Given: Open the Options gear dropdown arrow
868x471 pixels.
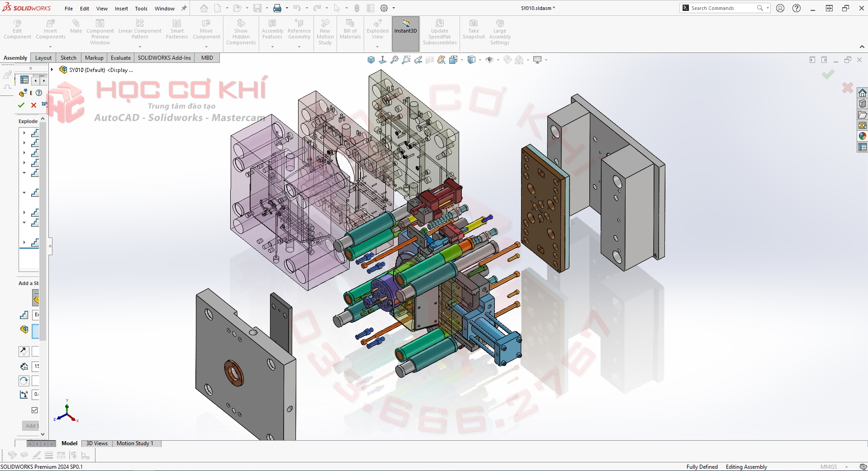Looking at the screenshot, I should click(x=394, y=8).
